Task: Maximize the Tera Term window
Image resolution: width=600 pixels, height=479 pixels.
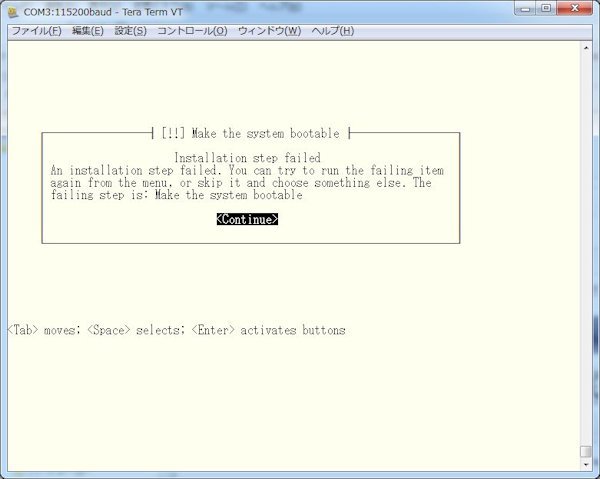Action: pos(546,8)
